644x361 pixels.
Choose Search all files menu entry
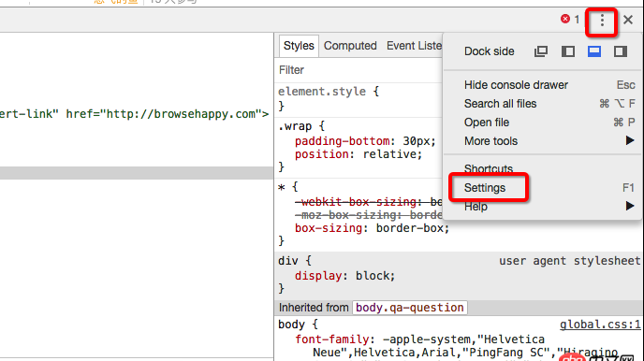tap(500, 104)
